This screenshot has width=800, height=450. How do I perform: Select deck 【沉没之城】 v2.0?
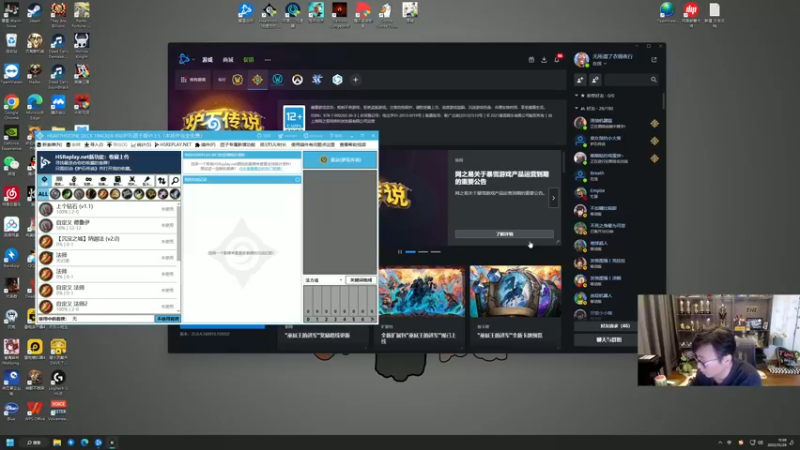tap(108, 241)
